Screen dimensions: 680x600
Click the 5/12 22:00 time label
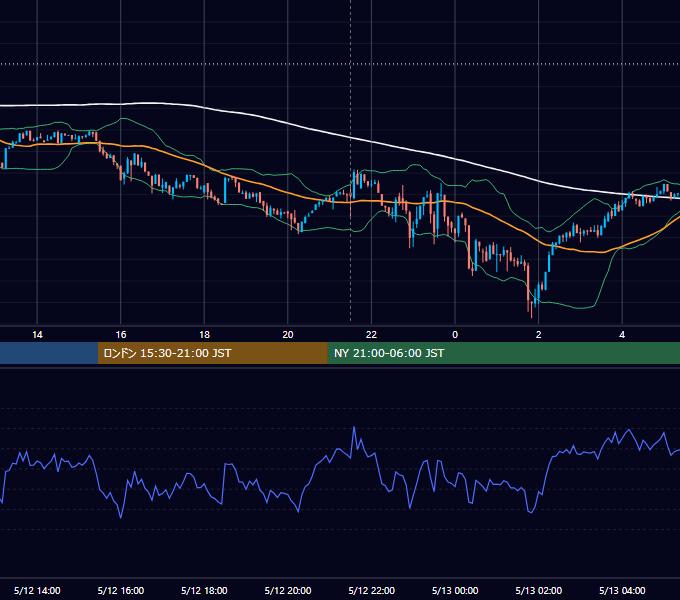coord(372,590)
